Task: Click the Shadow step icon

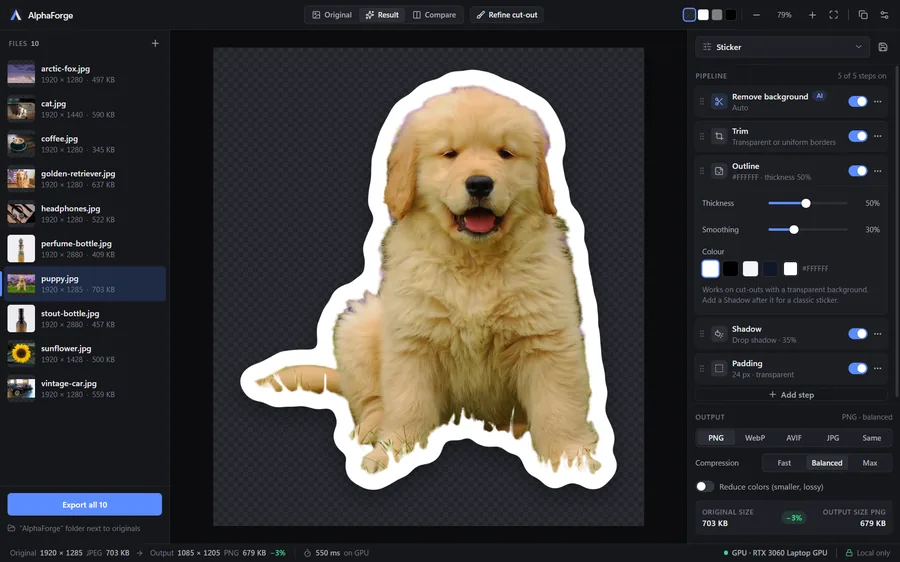Action: coord(719,334)
